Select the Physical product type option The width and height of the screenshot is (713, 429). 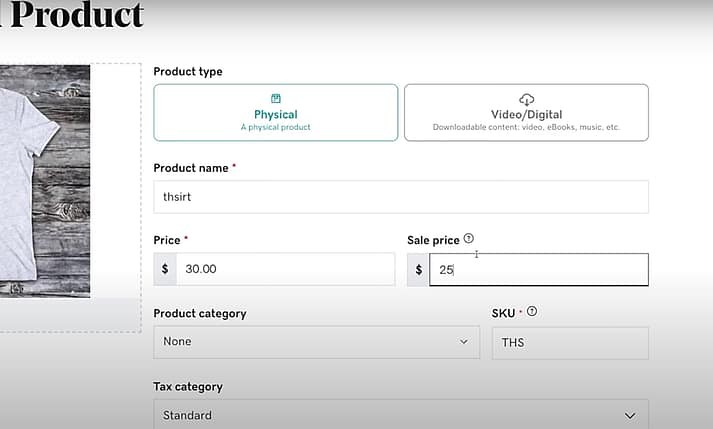click(x=276, y=112)
